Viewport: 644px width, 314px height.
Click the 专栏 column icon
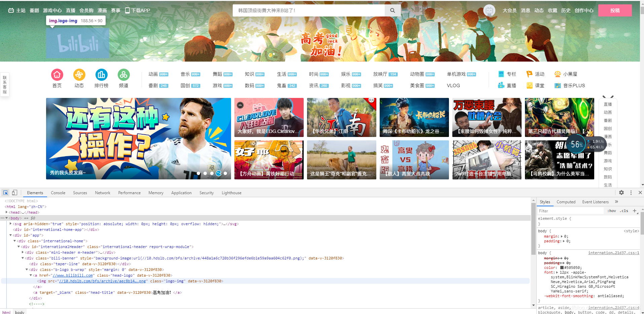coord(501,74)
